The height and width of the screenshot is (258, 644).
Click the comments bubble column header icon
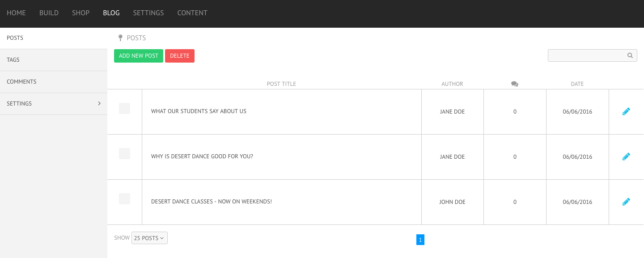[515, 84]
